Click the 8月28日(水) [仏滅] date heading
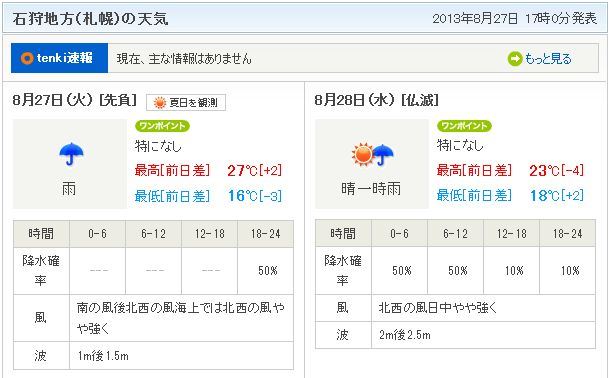Screen dimensions: 612x378 coord(377,100)
